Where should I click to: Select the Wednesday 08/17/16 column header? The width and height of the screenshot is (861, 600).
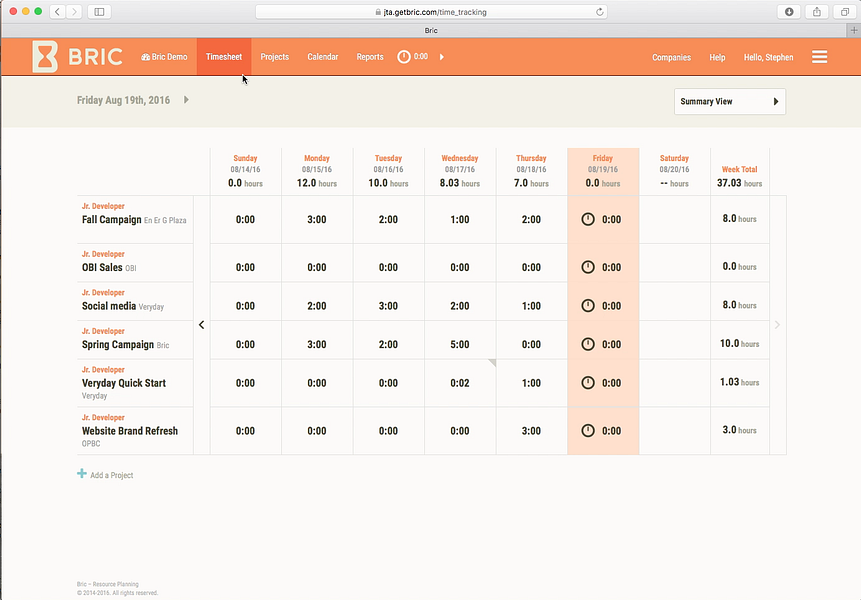click(460, 171)
